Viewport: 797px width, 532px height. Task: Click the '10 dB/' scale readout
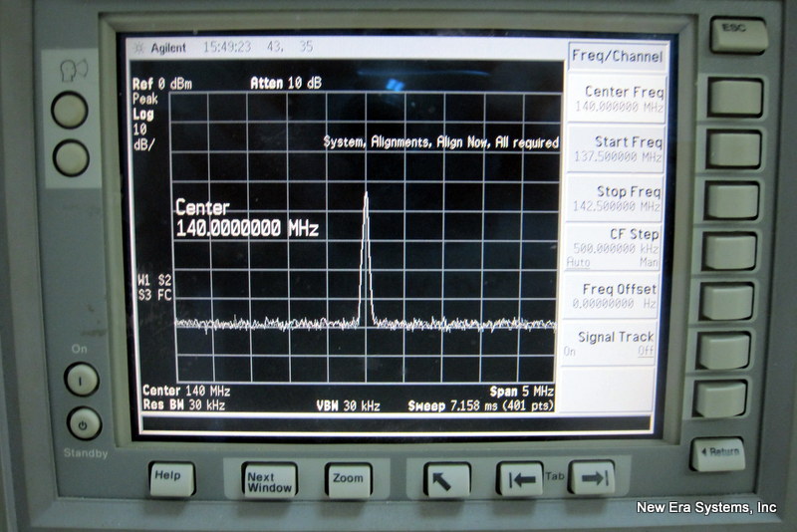click(142, 137)
